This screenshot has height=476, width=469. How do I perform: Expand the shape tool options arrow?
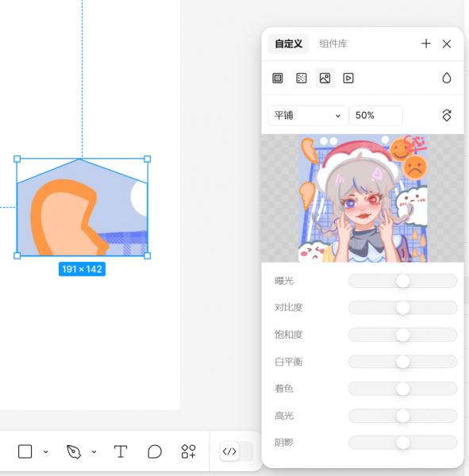[x=45, y=451]
